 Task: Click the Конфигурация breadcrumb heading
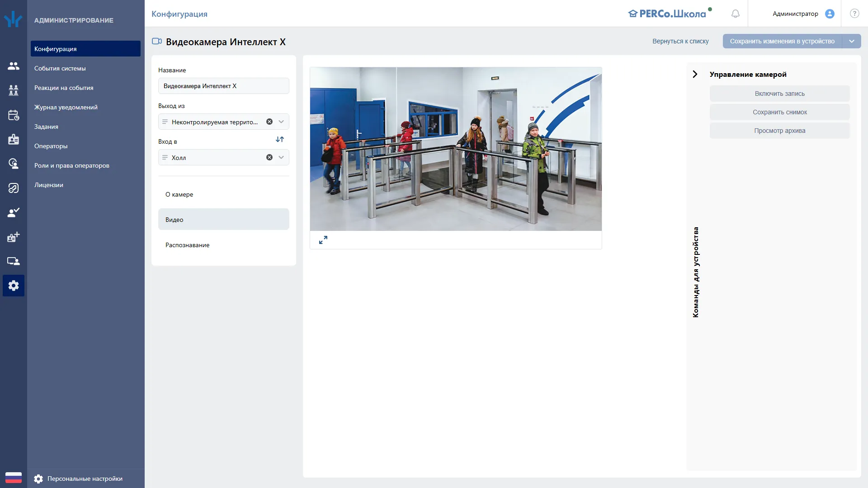(179, 14)
